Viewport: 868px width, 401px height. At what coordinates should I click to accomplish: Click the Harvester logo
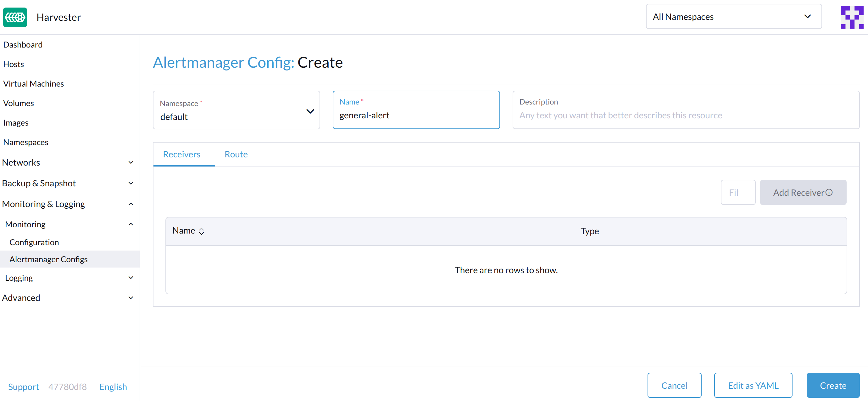pos(15,17)
